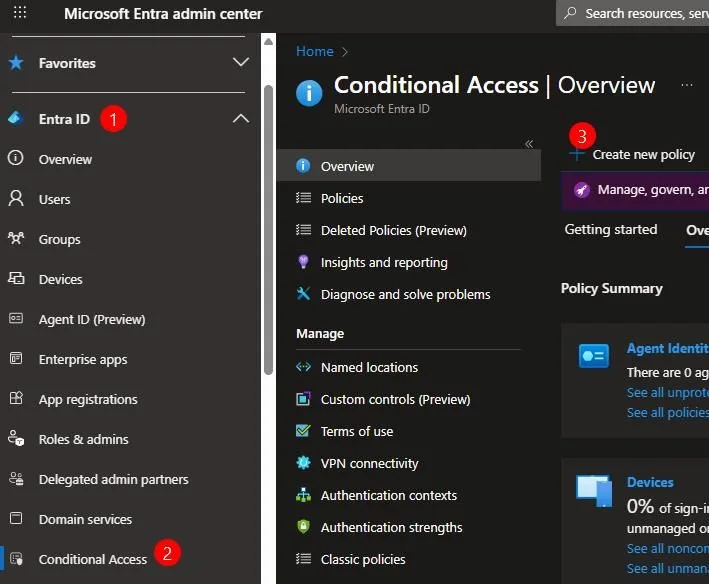This screenshot has height=584, width=709.
Task: Click the Devices card heading link
Action: 650,482
